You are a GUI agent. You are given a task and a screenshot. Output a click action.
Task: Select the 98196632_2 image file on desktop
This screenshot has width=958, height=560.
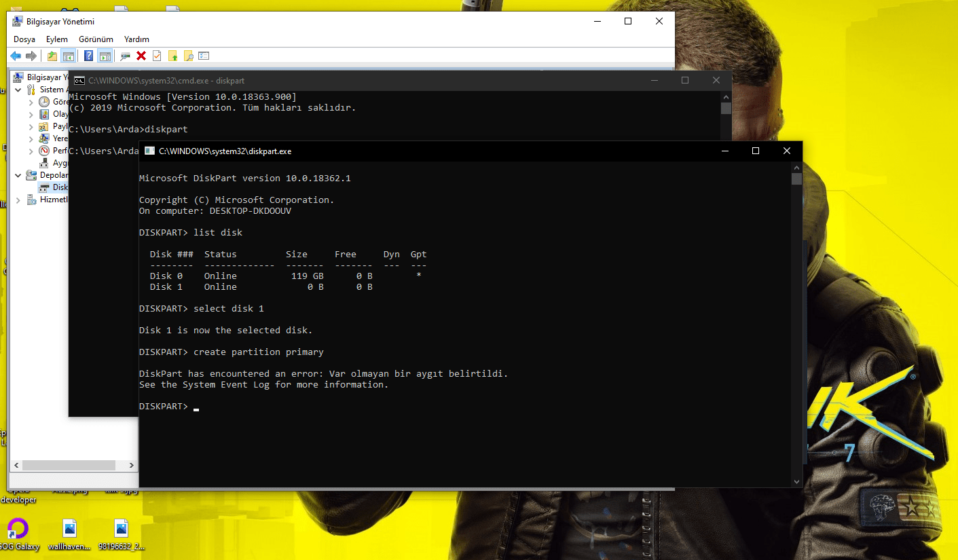pyautogui.click(x=122, y=534)
